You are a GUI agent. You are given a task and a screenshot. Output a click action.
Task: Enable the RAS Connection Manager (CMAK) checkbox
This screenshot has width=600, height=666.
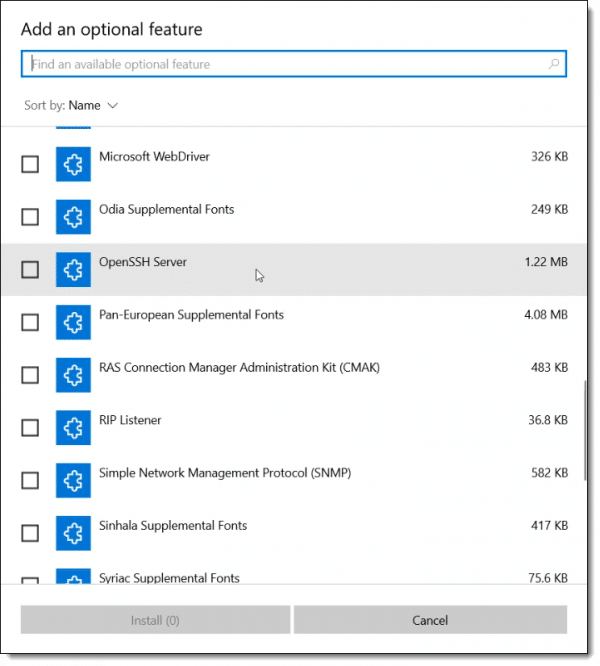point(30,375)
